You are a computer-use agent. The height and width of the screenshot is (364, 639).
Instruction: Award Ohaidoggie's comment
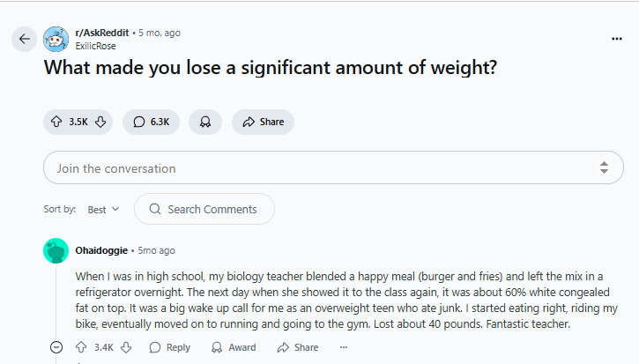(x=233, y=347)
